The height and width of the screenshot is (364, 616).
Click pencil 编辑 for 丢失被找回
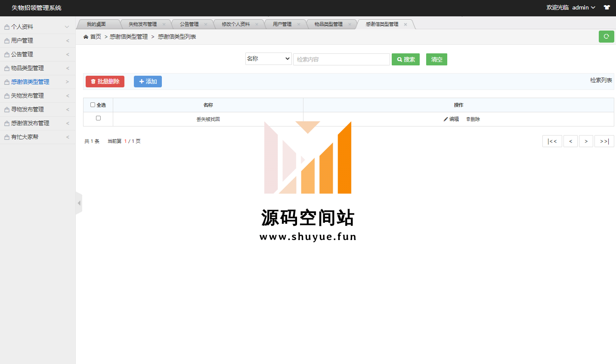[x=451, y=119]
